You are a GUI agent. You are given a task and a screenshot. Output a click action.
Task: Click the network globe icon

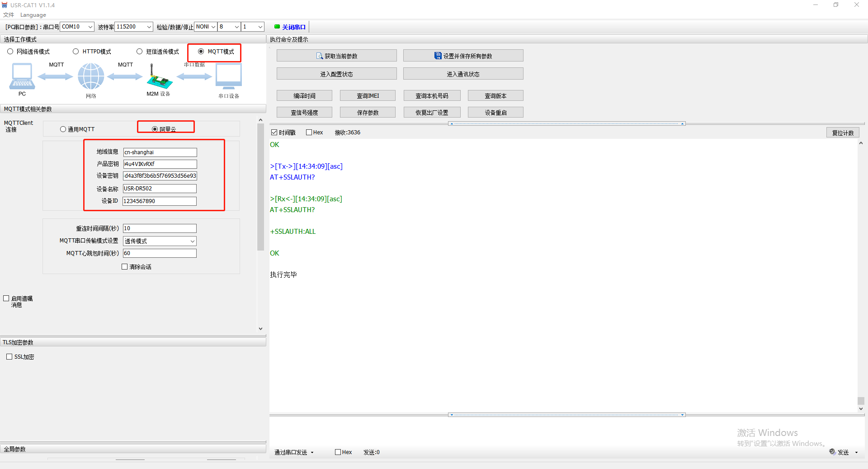pos(91,76)
